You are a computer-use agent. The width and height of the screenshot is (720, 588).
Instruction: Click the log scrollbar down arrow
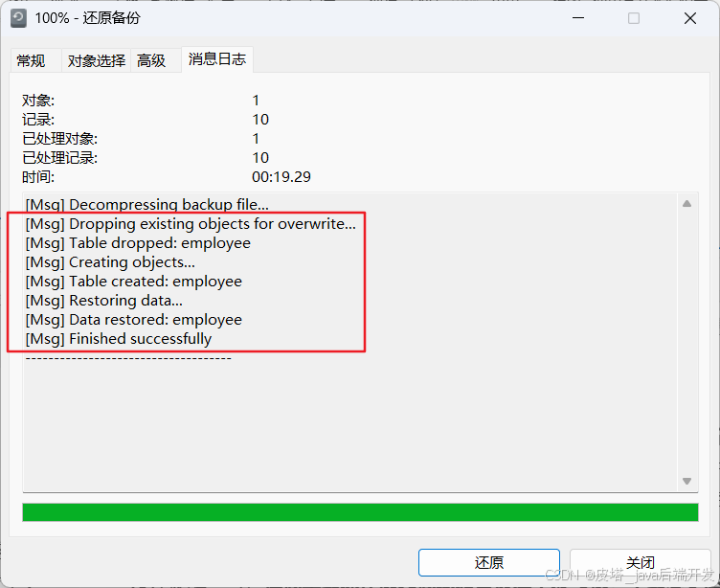(x=686, y=481)
